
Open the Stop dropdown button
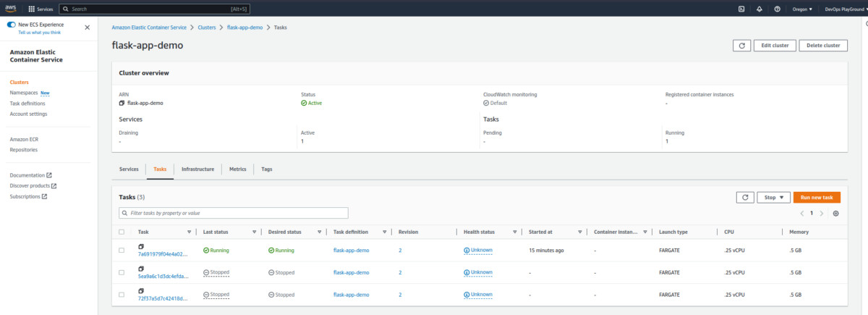pyautogui.click(x=773, y=197)
